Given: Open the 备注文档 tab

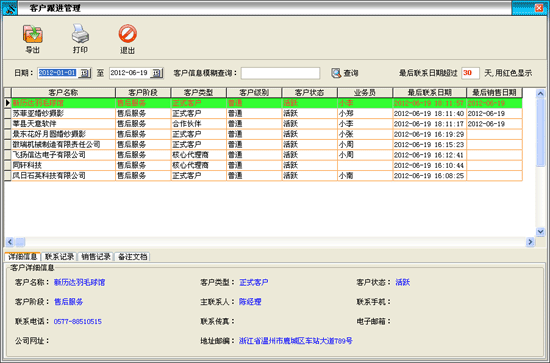Looking at the screenshot, I should (x=132, y=257).
